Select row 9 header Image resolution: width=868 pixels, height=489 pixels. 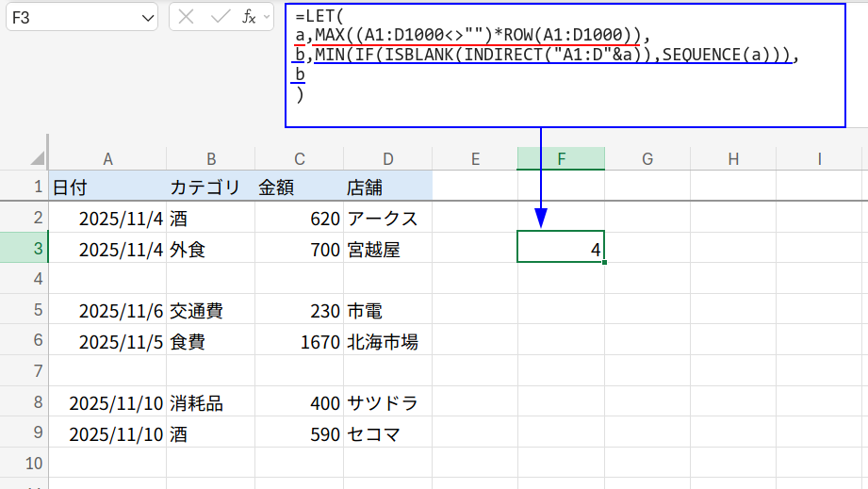(x=25, y=432)
